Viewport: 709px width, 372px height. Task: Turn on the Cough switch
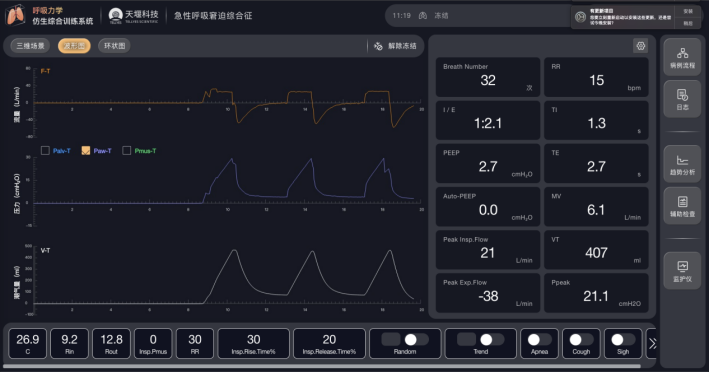[x=581, y=339]
